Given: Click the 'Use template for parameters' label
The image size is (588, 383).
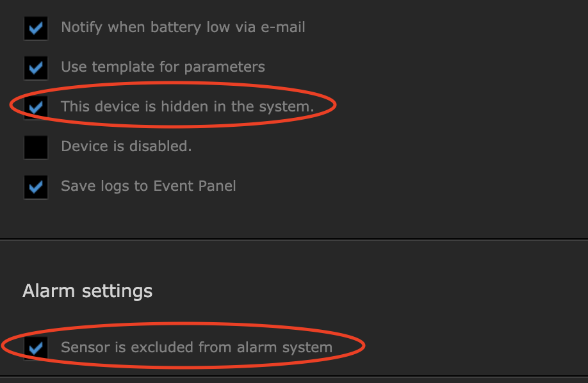Looking at the screenshot, I should pyautogui.click(x=163, y=67).
